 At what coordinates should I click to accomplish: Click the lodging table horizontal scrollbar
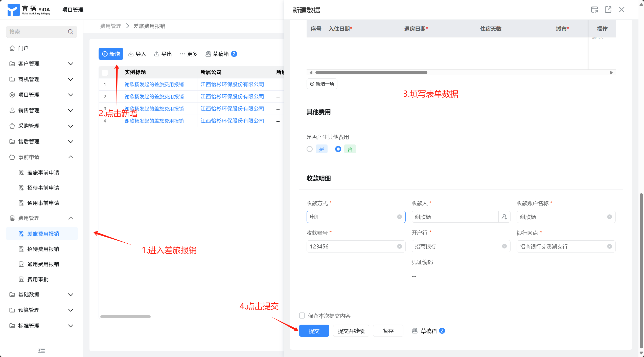(x=371, y=73)
